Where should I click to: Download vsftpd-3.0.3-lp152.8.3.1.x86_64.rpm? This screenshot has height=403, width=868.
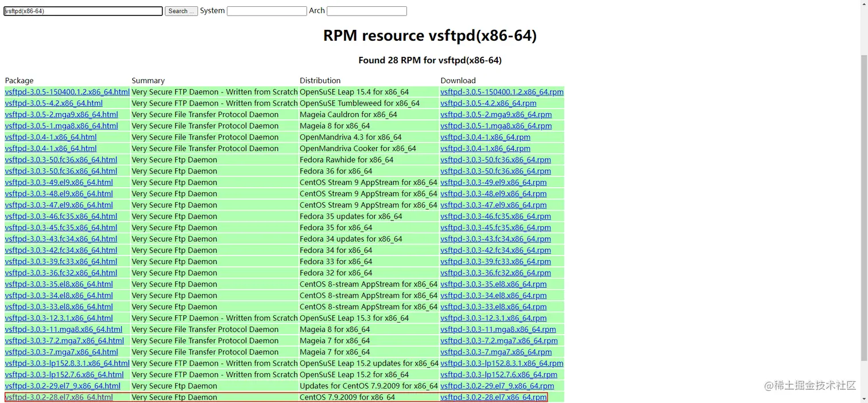pyautogui.click(x=502, y=363)
